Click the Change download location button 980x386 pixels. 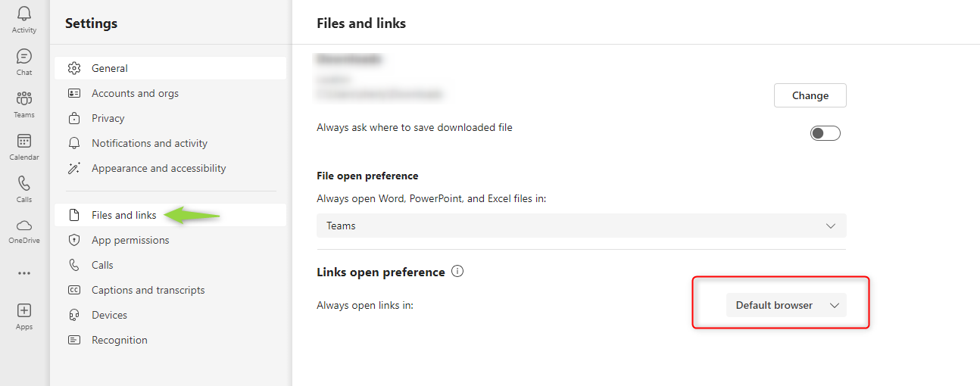(810, 95)
